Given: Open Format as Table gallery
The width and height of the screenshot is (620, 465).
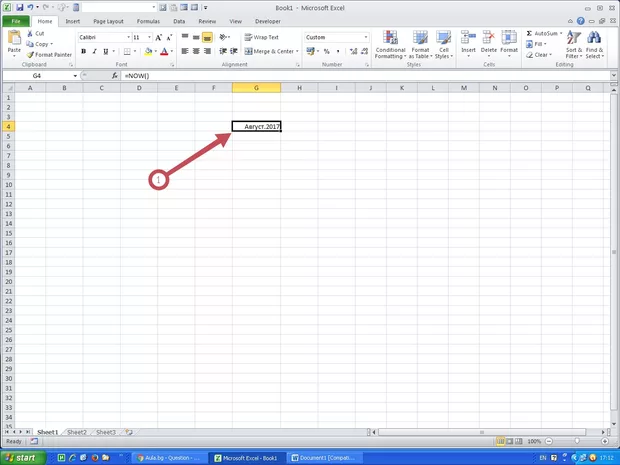Looking at the screenshot, I should point(420,45).
